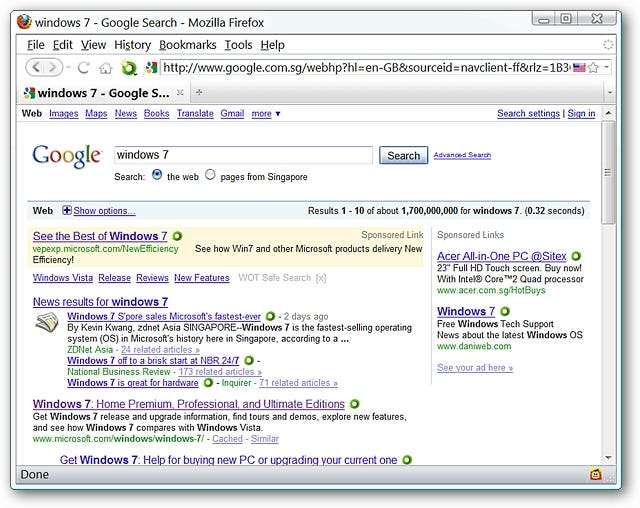Click WOT circle beside sponsored Windows 7 link
Screen dimensions: 640x508
coord(504,311)
